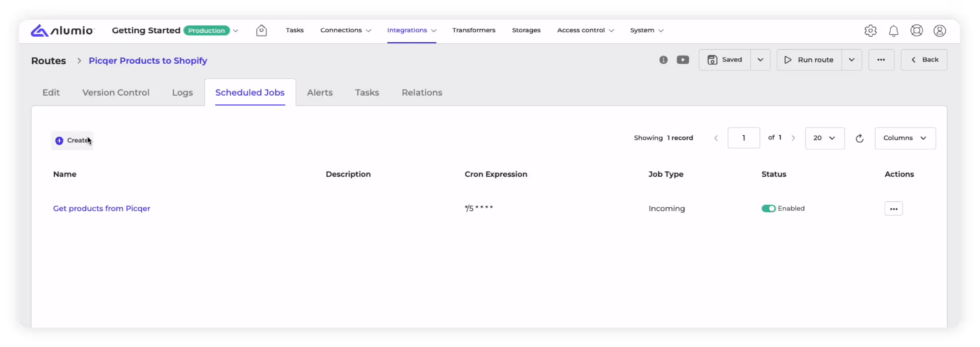
Task: Show route info icon
Action: 663,60
